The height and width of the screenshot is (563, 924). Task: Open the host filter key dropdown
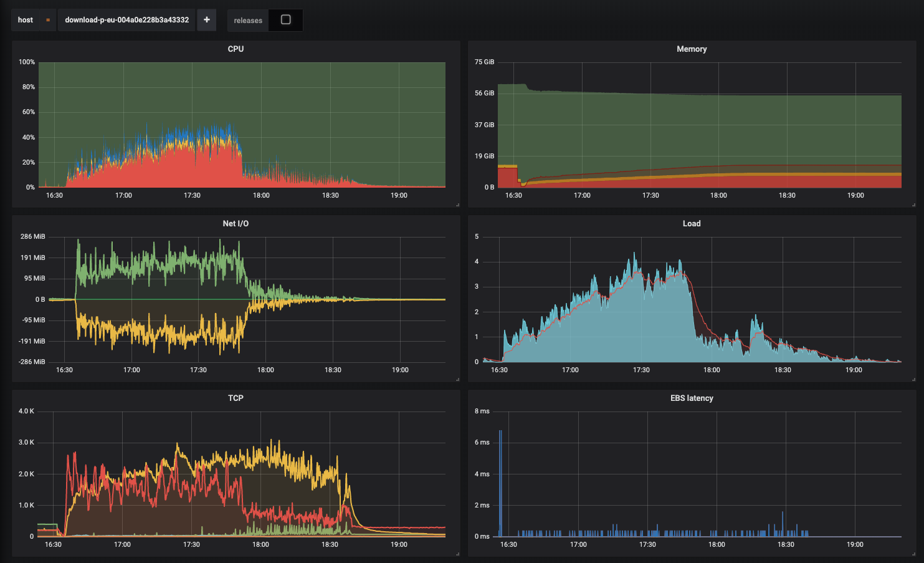26,20
